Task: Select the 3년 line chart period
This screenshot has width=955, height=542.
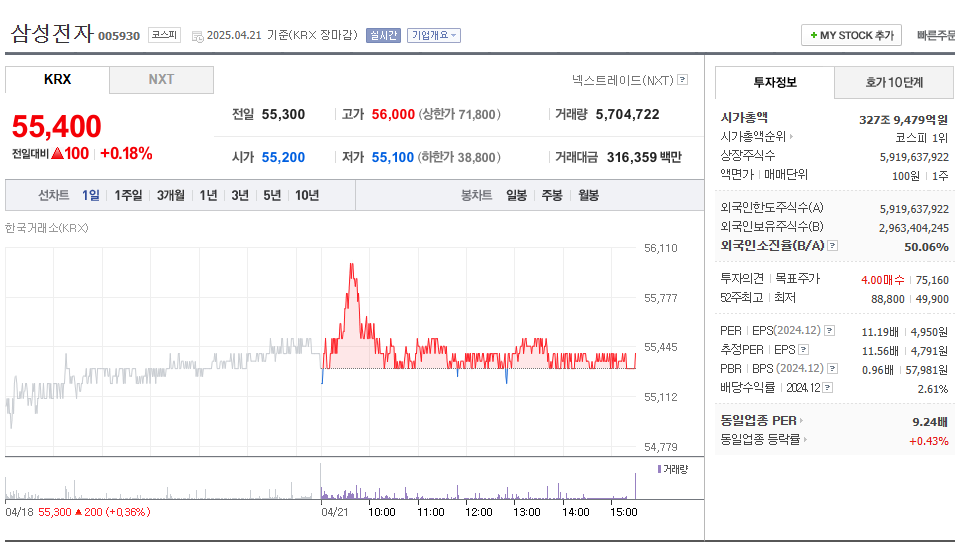Action: tap(240, 195)
